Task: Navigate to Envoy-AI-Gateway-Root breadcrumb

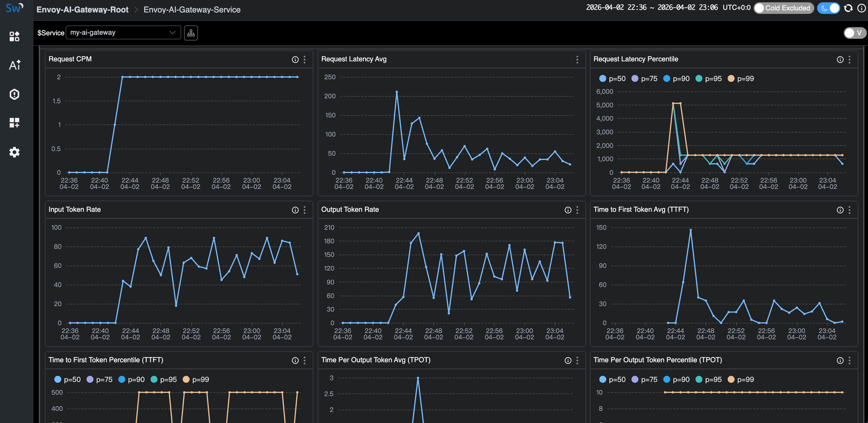Action: point(83,10)
